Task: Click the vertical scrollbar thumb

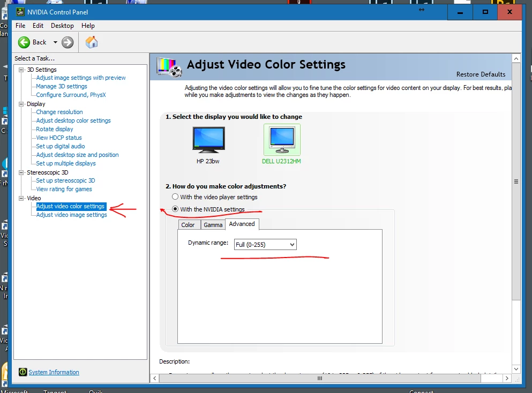Action: [x=516, y=182]
